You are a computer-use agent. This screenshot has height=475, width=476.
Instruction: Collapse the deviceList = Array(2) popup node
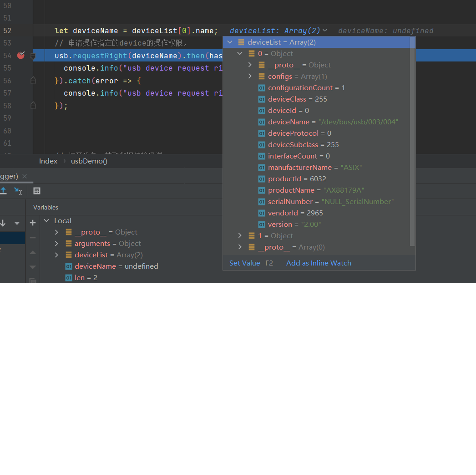click(230, 42)
